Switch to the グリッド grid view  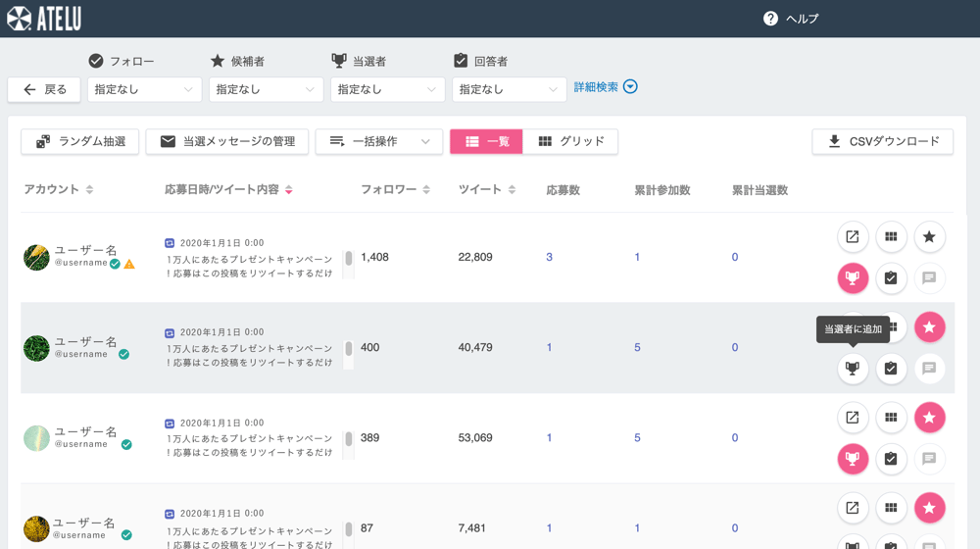point(570,141)
